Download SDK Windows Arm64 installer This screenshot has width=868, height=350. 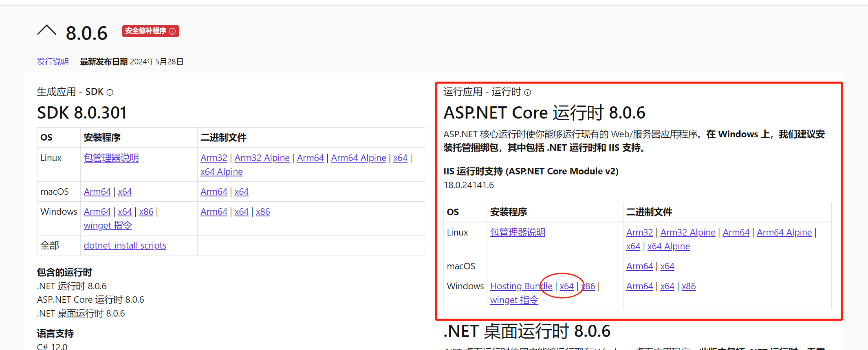click(x=97, y=211)
